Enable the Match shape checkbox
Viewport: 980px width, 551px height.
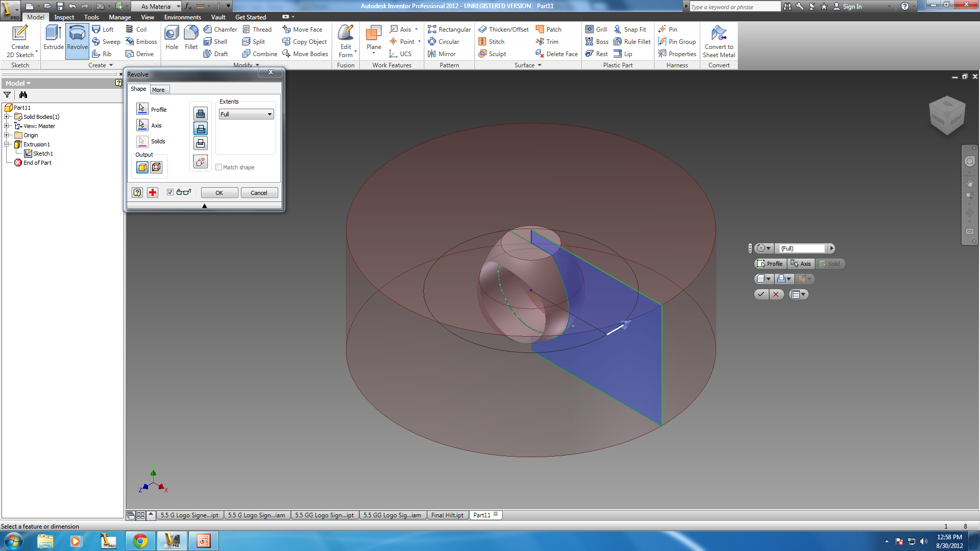click(218, 167)
